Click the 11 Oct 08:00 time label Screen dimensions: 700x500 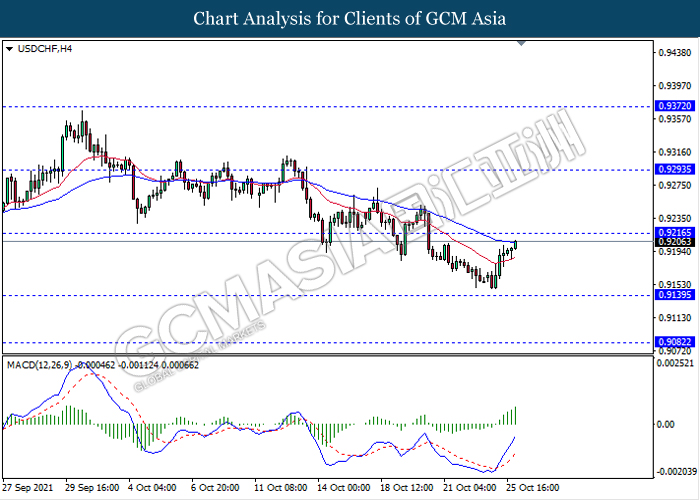[x=280, y=488]
